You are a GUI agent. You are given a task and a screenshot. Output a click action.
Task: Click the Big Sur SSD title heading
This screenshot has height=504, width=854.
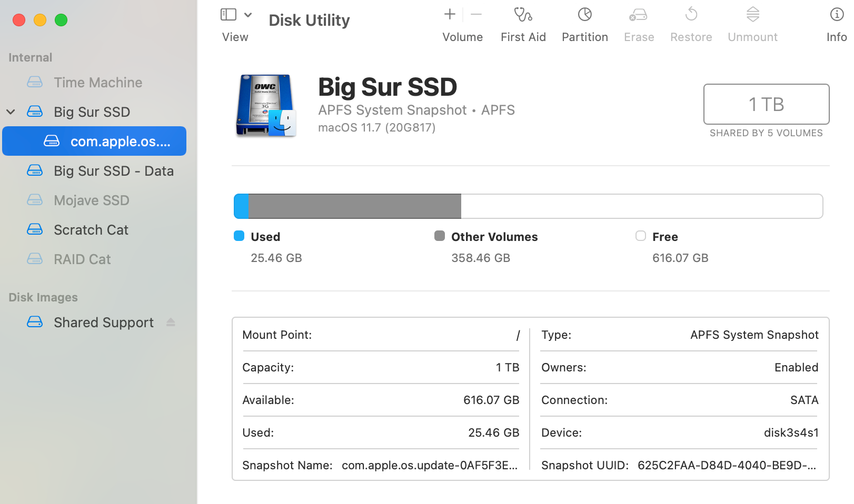pos(388,87)
